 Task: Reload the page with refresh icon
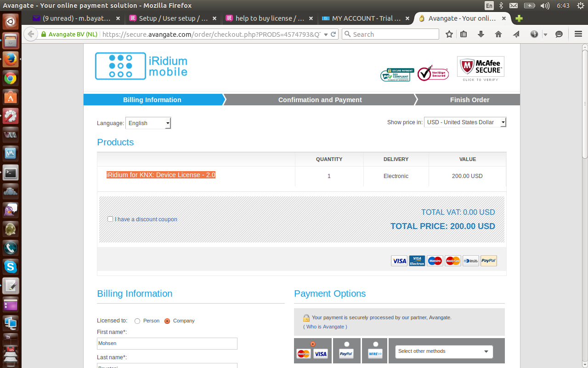[334, 34]
